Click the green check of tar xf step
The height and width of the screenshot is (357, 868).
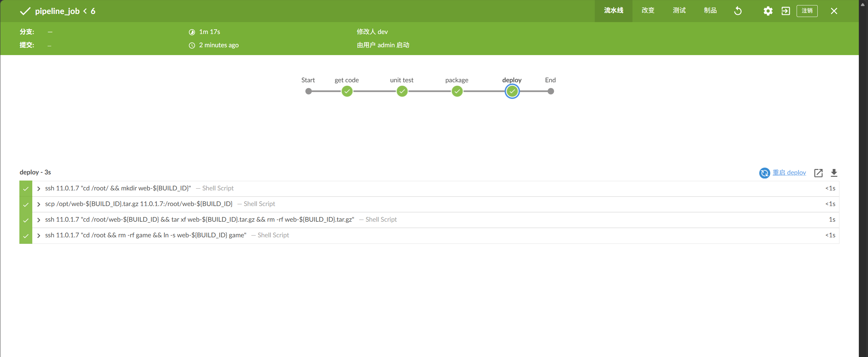tap(26, 220)
